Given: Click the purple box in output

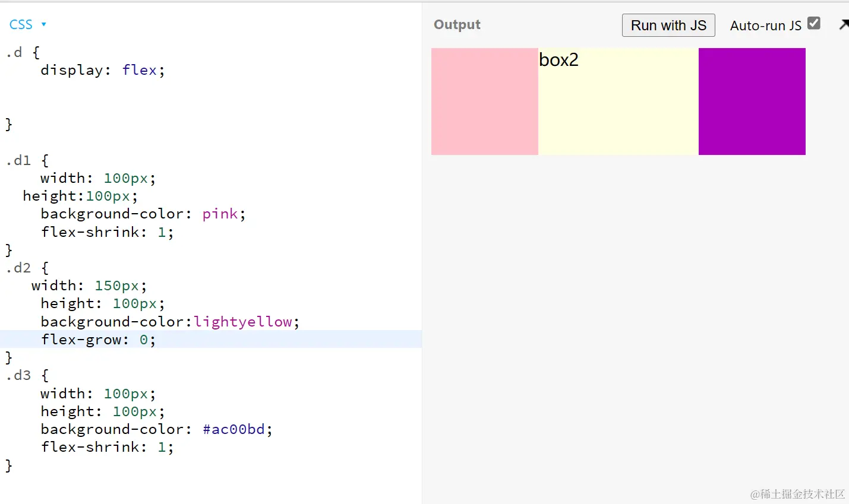Looking at the screenshot, I should pos(752,102).
